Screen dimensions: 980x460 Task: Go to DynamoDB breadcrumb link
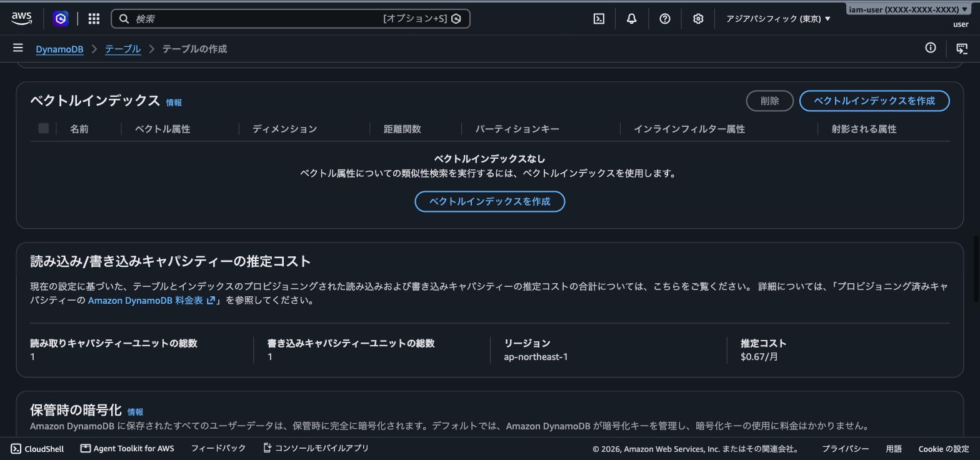[x=59, y=49]
